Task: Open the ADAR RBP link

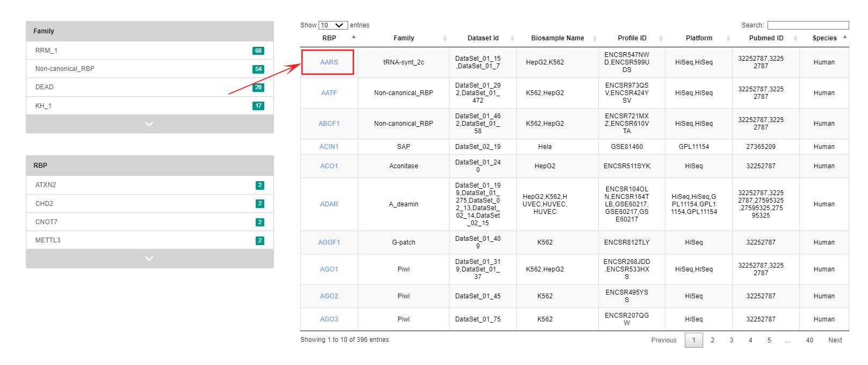Action: (x=329, y=204)
